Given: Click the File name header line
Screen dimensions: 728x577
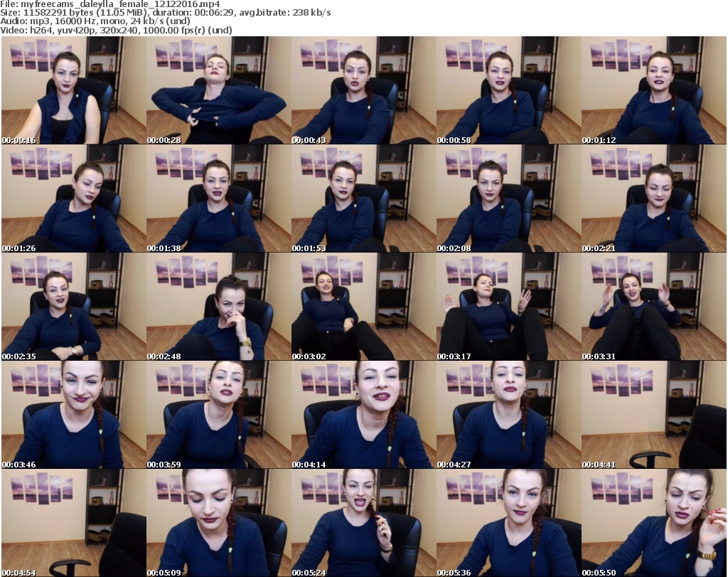Looking at the screenshot, I should [110, 4].
